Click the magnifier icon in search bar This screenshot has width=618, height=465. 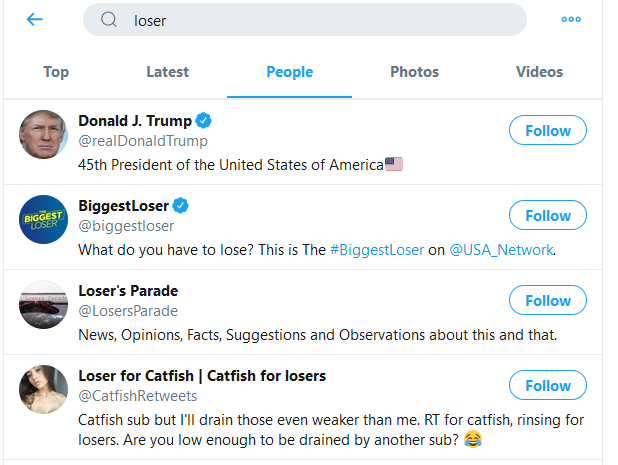(110, 20)
